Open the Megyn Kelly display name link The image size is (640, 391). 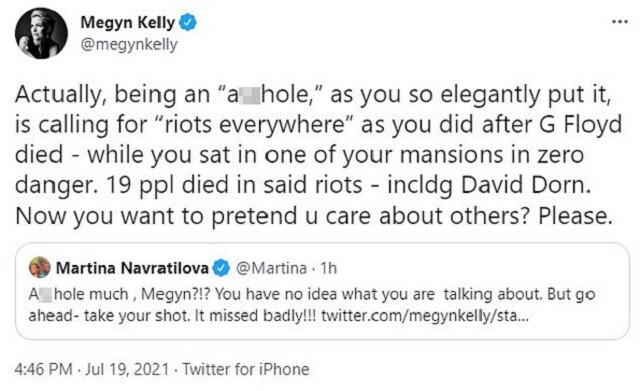coord(128,22)
